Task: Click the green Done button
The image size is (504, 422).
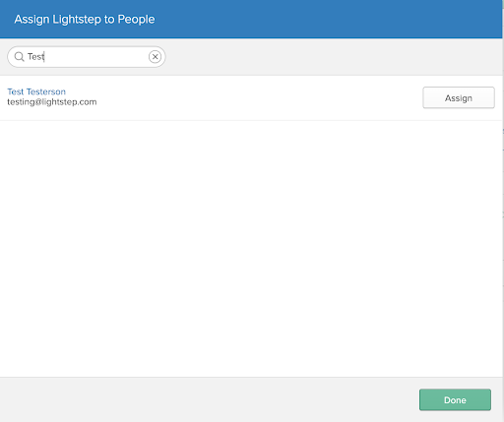Action: [455, 399]
